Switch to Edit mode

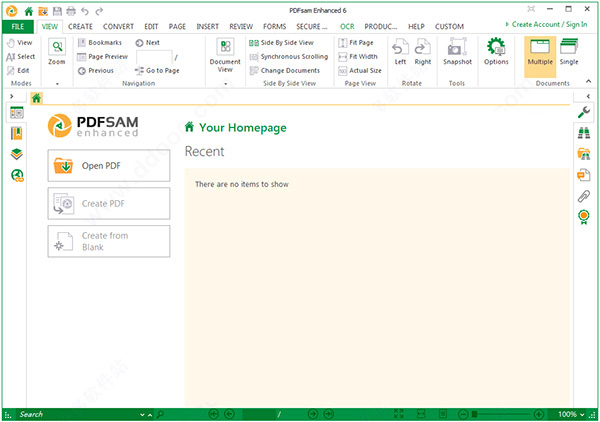tap(18, 70)
